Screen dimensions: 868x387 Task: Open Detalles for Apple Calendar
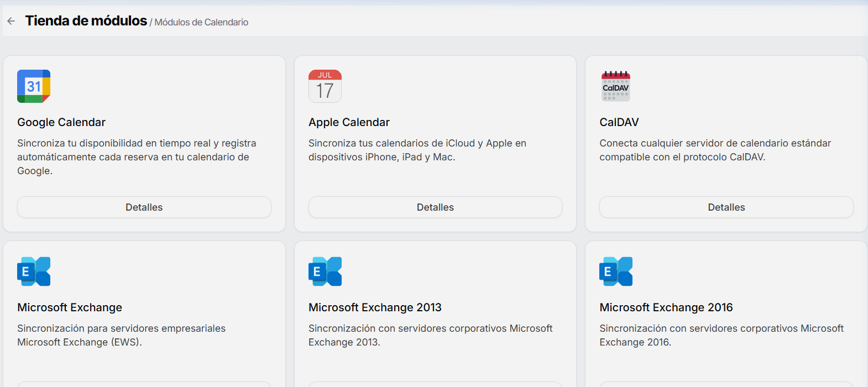(435, 207)
